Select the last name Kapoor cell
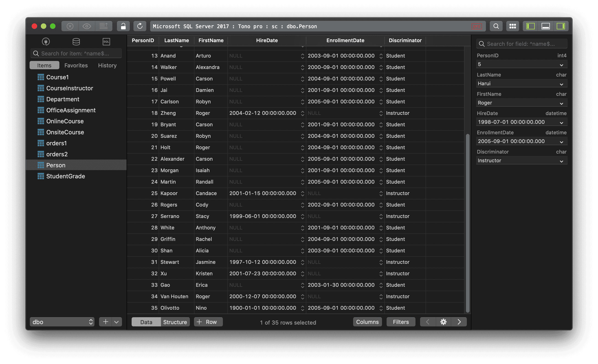Image resolution: width=598 pixels, height=364 pixels. (x=176, y=193)
